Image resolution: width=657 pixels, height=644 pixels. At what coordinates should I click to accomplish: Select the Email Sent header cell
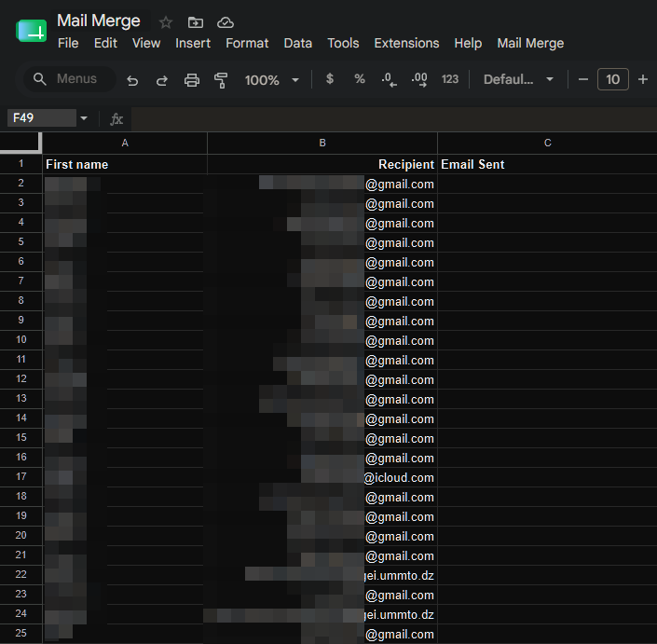(547, 164)
